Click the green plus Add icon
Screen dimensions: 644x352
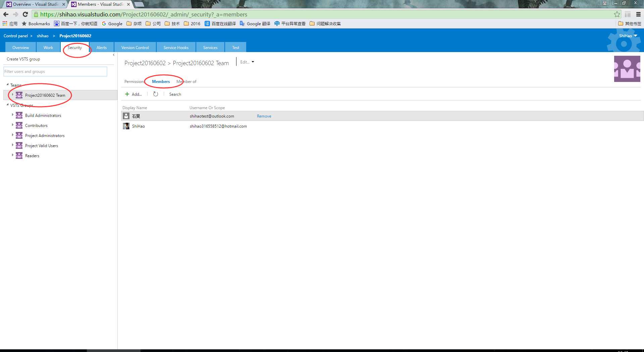point(127,94)
